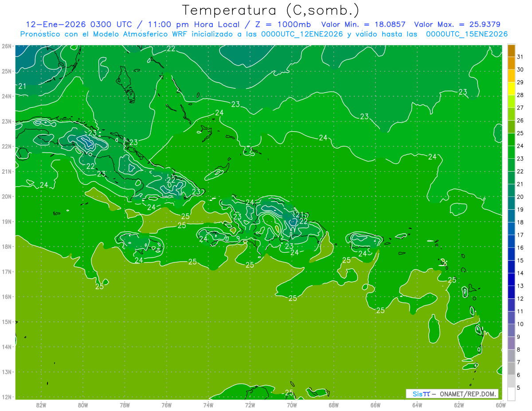Click the dark orange colorbar segment above 31
This screenshot has height=411, width=532.
coord(511,51)
